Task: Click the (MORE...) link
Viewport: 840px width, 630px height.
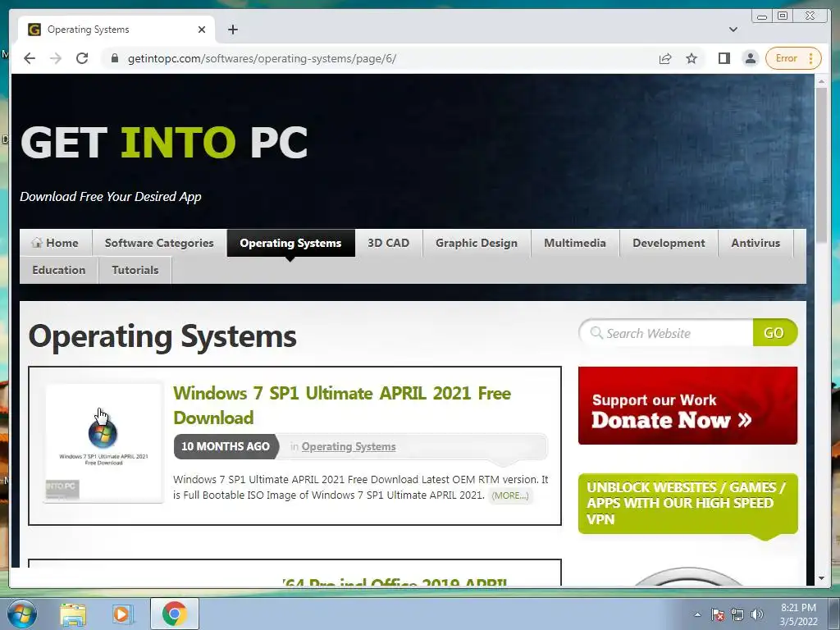Action: point(510,495)
